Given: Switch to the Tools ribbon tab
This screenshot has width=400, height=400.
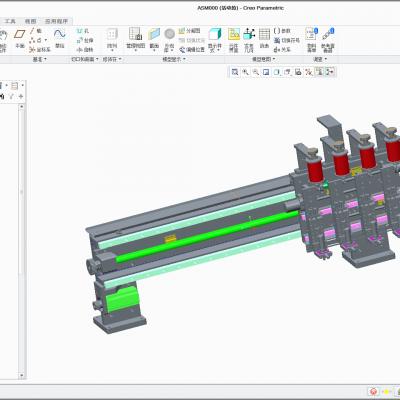Looking at the screenshot, I should click(x=10, y=21).
